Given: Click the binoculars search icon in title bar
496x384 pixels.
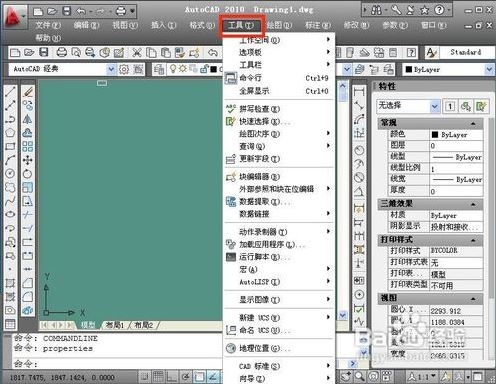Looking at the screenshot, I should click(376, 10).
